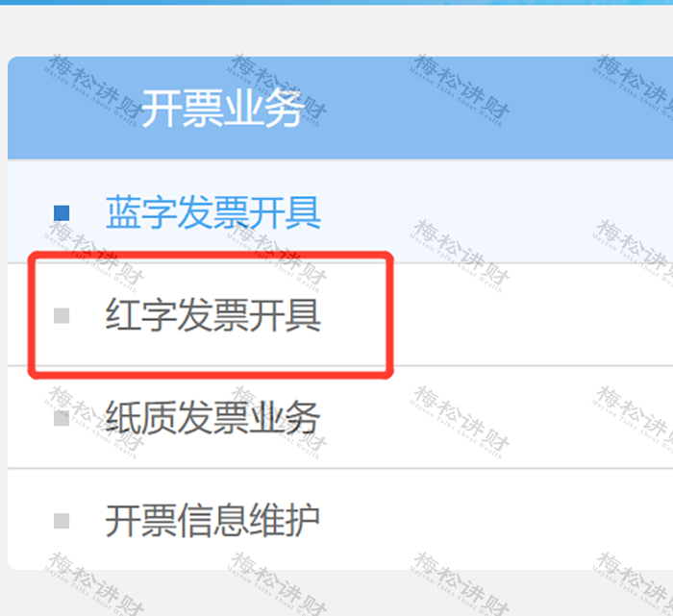Screen dimensions: 673x616
Task: Click empty row area right of 纸质发票业务
Action: 493,417
